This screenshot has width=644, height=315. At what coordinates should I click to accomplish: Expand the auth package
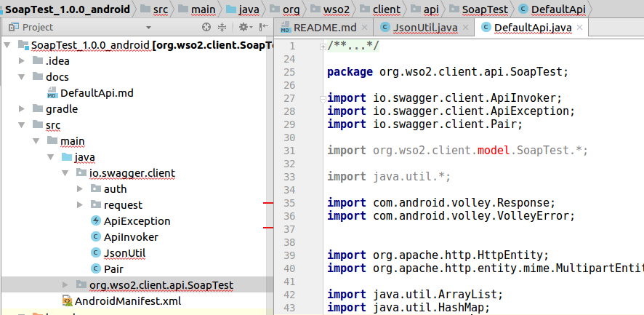click(x=80, y=189)
